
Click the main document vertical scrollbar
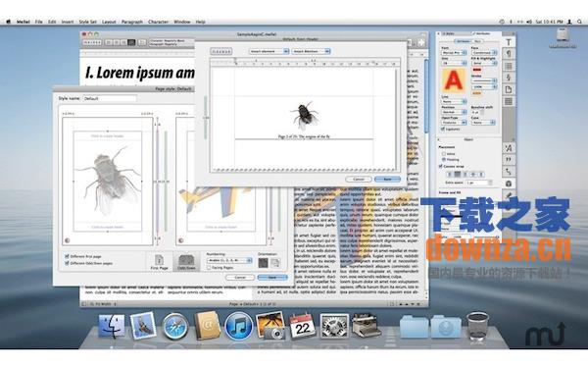pyautogui.click(x=426, y=96)
